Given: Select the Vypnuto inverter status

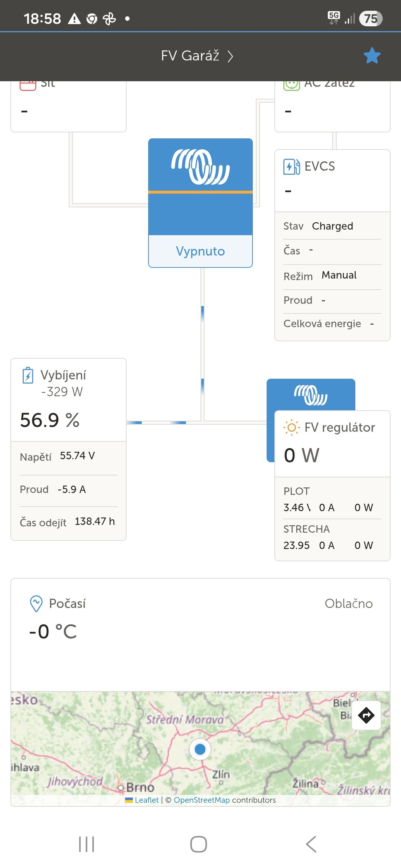Looking at the screenshot, I should (x=200, y=251).
